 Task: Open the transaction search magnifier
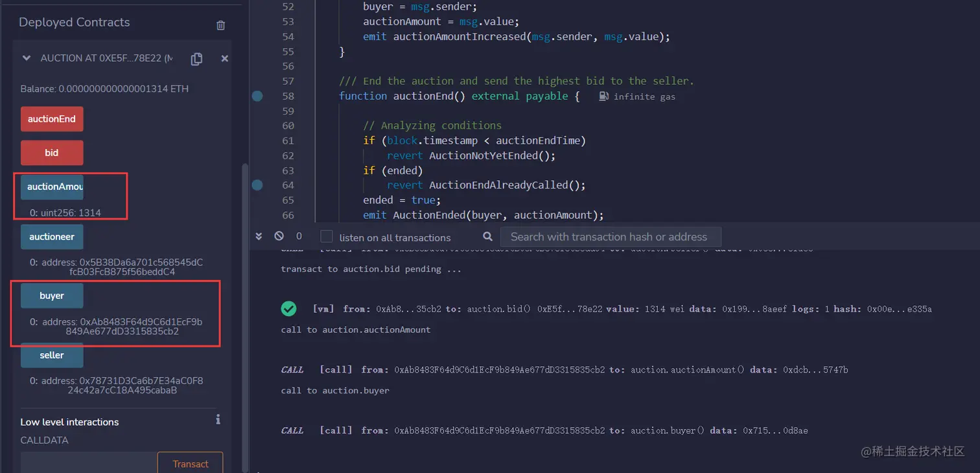(x=488, y=236)
